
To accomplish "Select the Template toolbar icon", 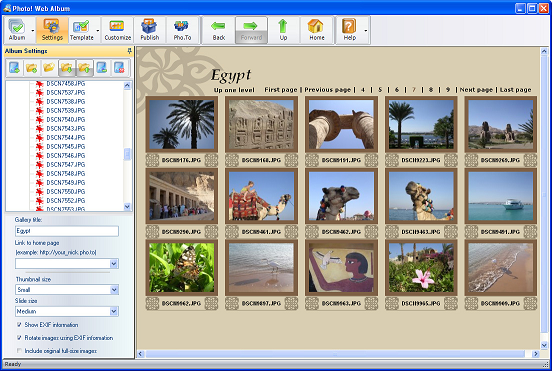I will [x=82, y=30].
